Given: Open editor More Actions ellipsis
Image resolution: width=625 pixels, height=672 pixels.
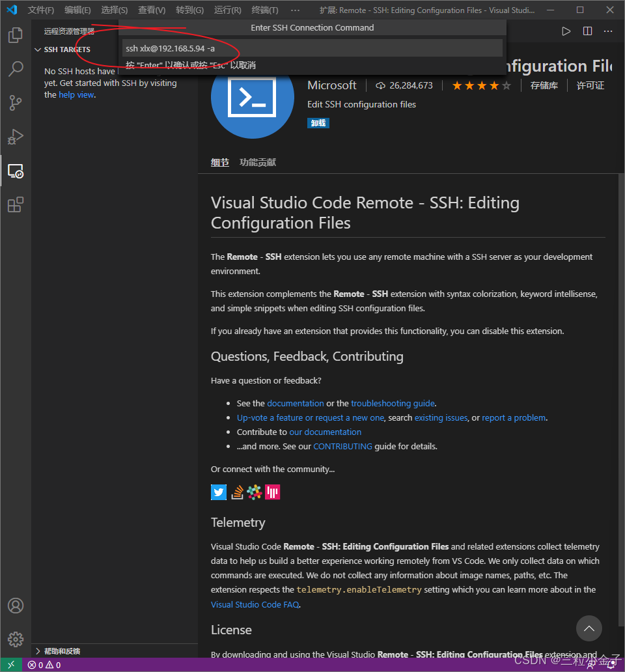Looking at the screenshot, I should [608, 31].
